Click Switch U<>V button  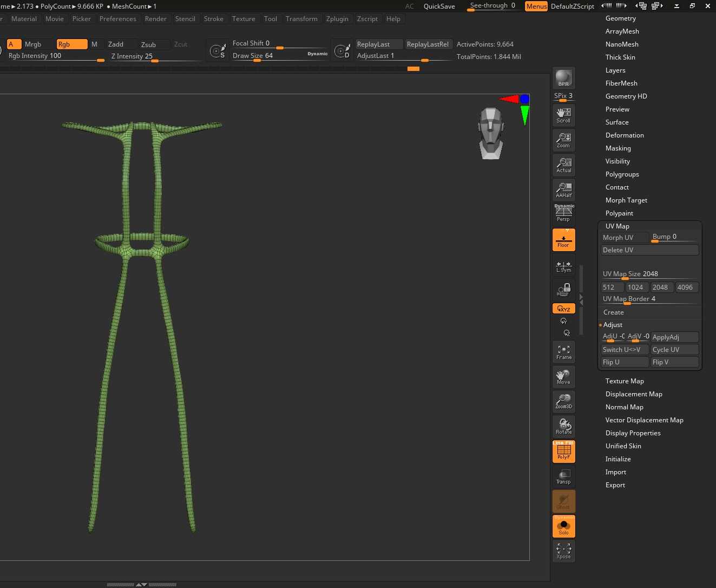(x=625, y=350)
